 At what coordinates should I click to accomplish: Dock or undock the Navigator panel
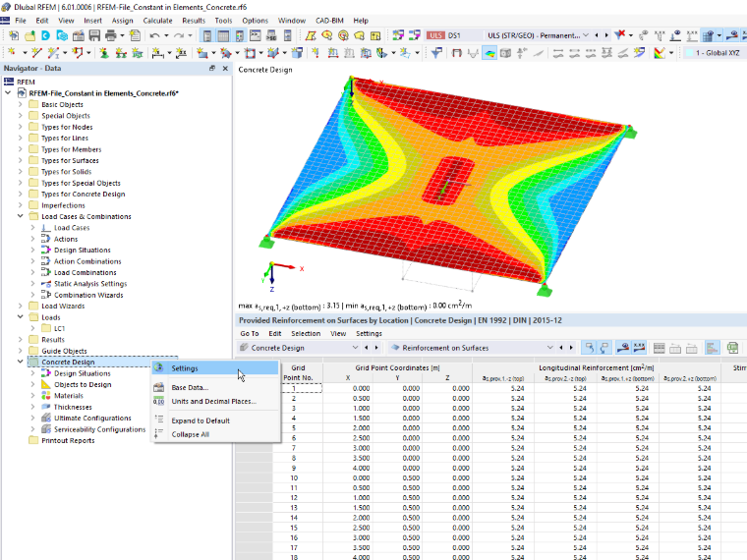click(212, 68)
